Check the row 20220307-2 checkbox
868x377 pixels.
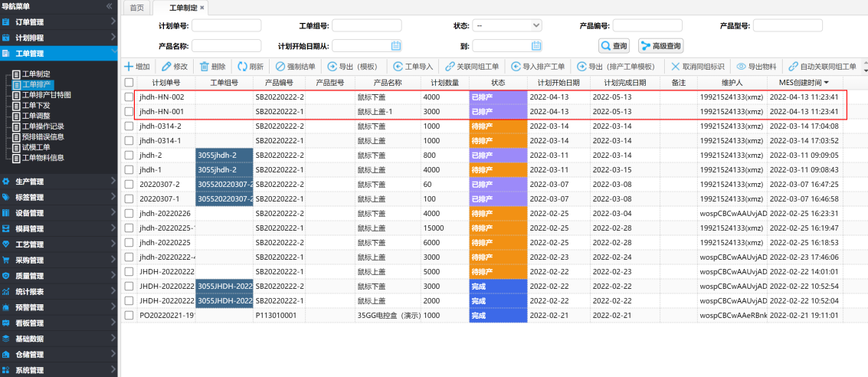click(129, 184)
